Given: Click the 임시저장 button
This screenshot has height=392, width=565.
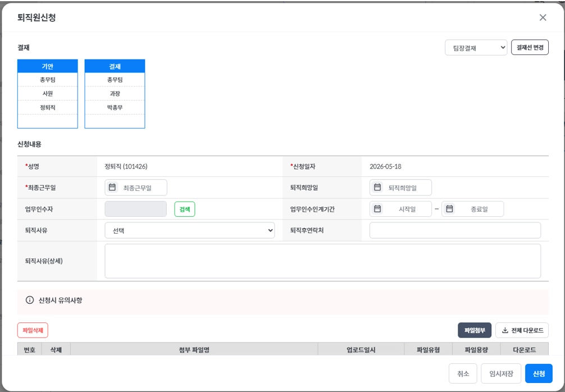Looking at the screenshot, I should click(501, 373).
